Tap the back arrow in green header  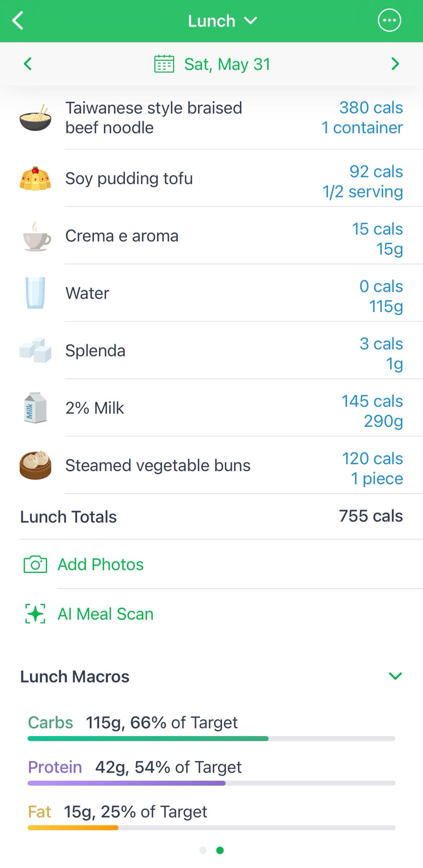tap(18, 21)
